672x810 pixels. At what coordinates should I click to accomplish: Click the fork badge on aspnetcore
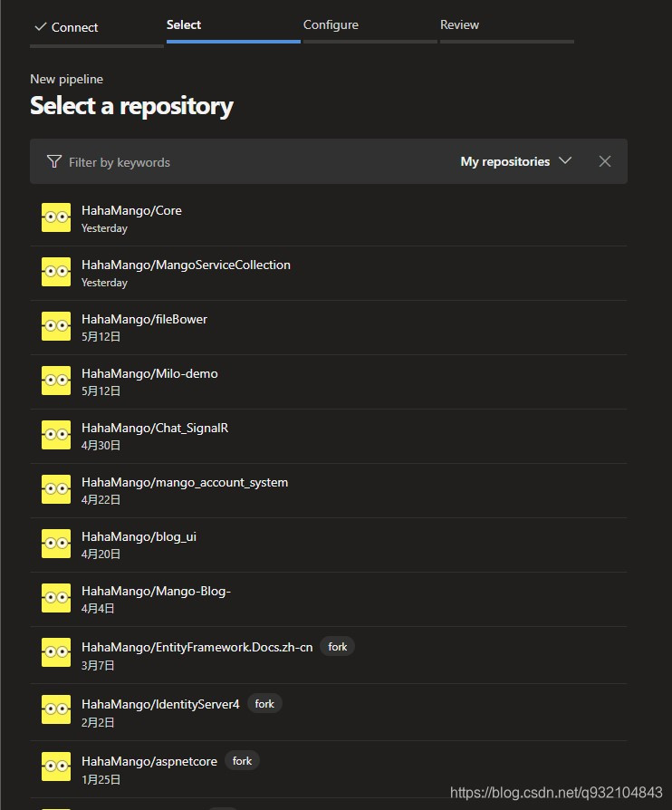pyautogui.click(x=242, y=761)
